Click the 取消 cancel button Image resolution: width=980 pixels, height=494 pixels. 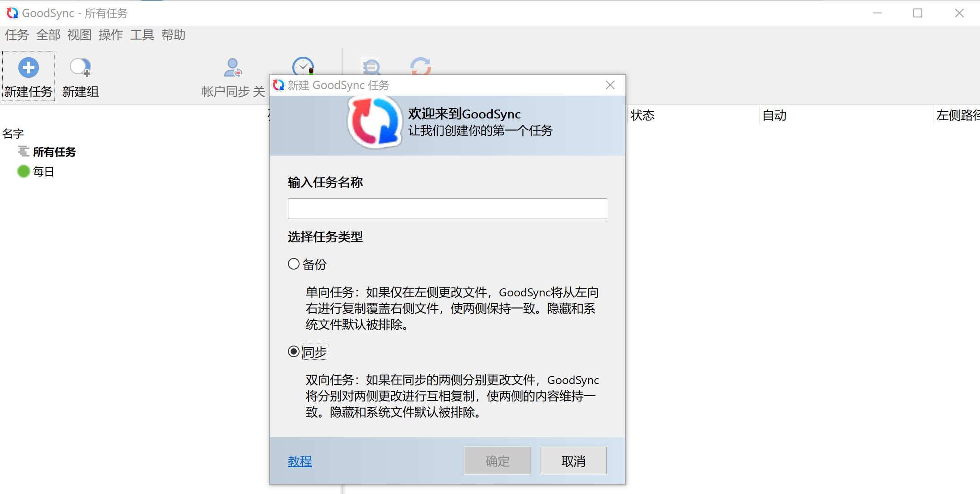(x=574, y=460)
